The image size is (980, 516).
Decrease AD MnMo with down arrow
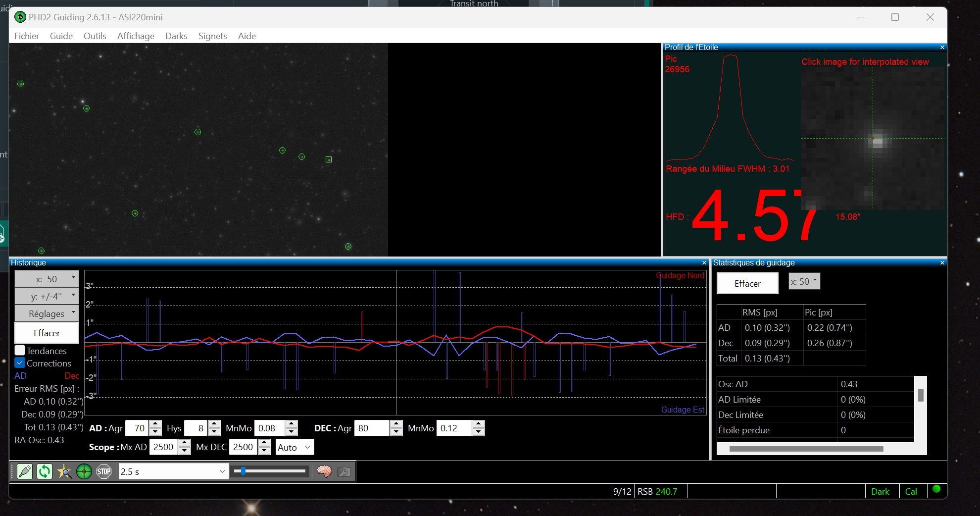click(x=292, y=432)
